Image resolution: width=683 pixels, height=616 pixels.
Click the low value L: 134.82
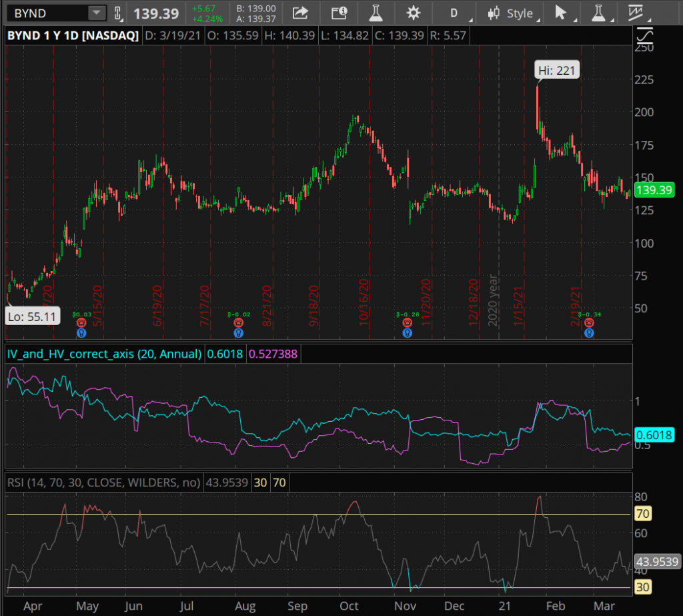345,36
